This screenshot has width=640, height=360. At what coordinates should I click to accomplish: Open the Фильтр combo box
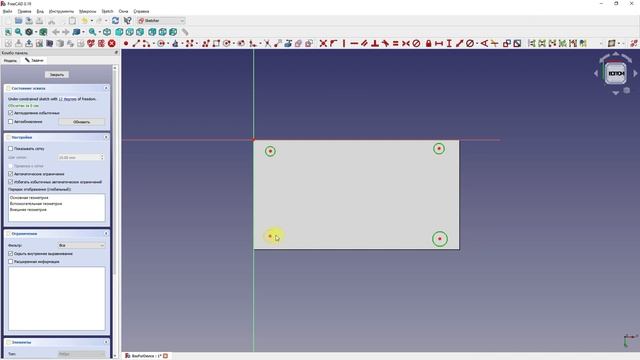[81, 245]
